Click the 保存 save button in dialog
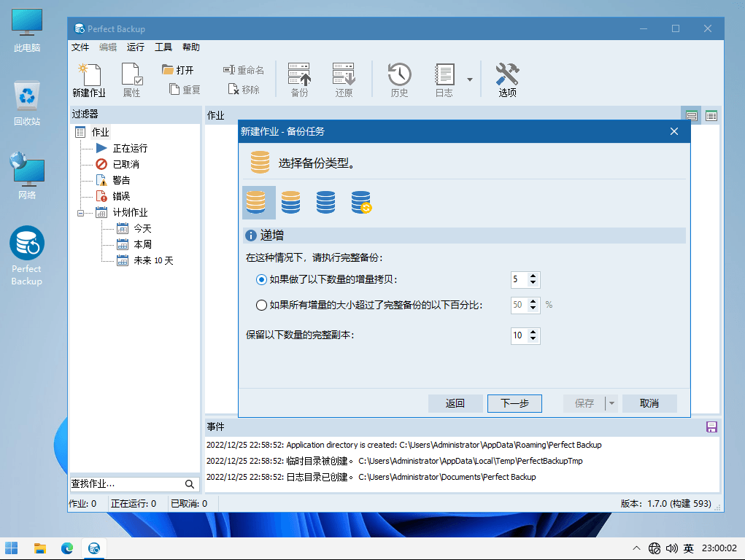This screenshot has width=745, height=560. (x=584, y=403)
